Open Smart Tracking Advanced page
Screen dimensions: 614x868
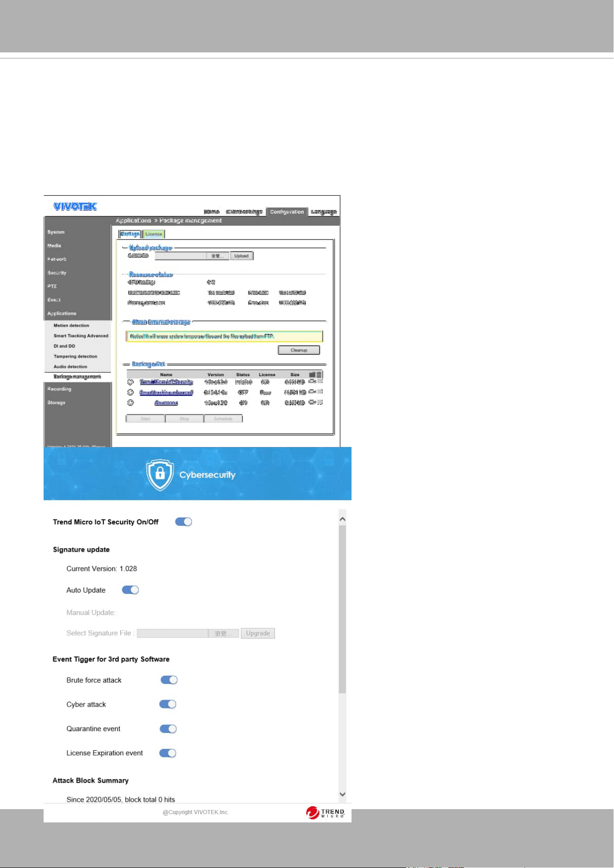pos(81,336)
